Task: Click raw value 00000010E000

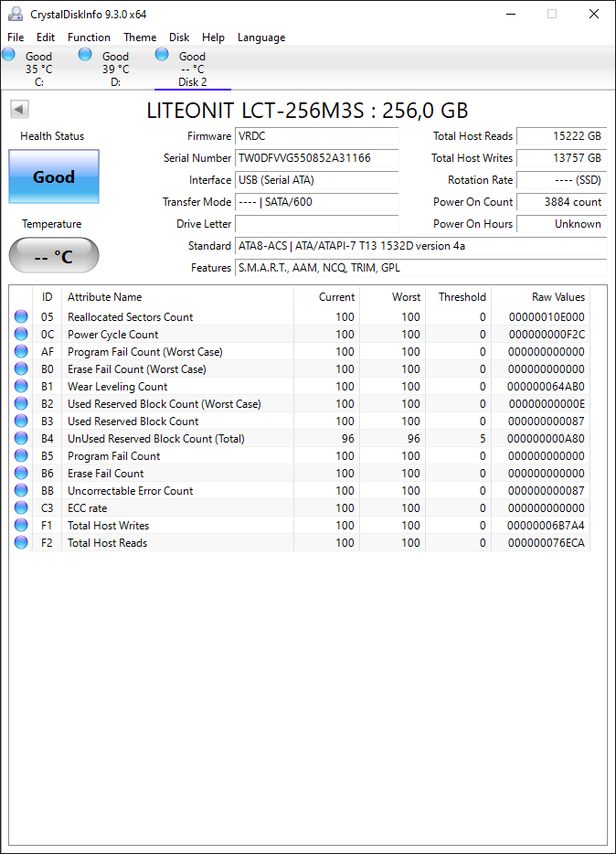Action: [x=547, y=317]
